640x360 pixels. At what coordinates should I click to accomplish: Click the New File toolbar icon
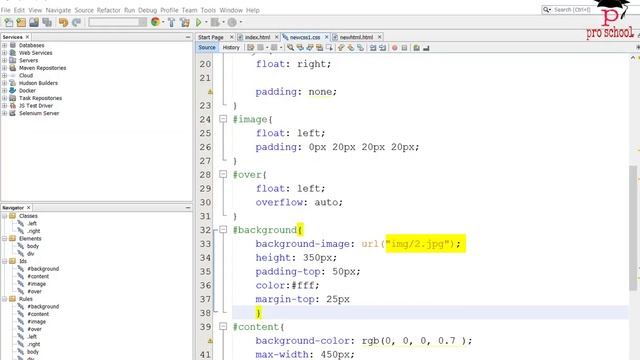8,22
